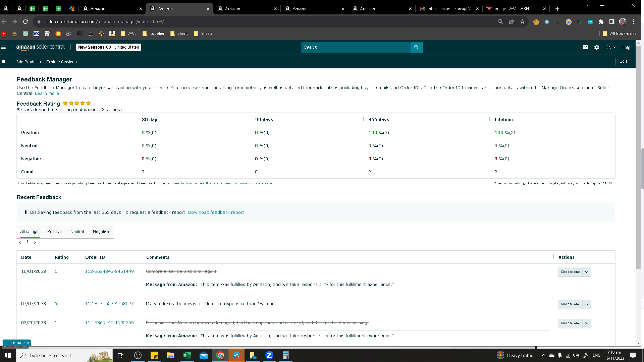Click Download feedback report link

(x=216, y=213)
